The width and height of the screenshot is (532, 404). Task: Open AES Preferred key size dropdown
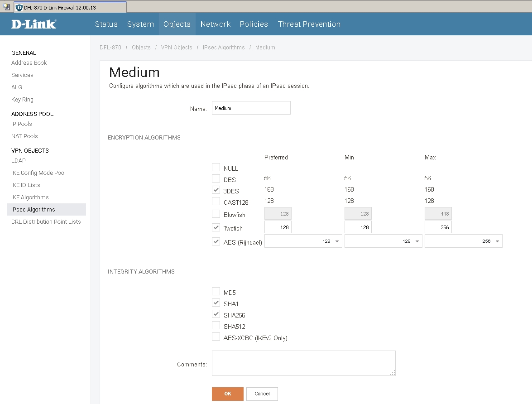[x=303, y=241]
